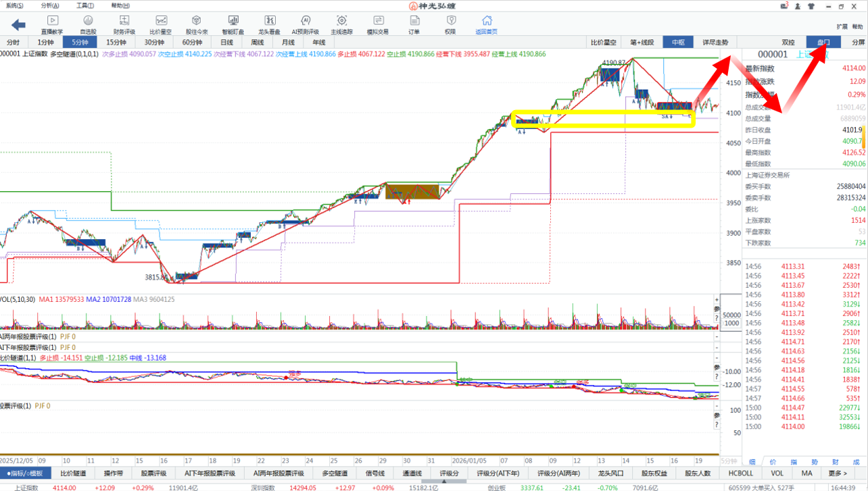Open the 扩展 menu at top right
The height and width of the screenshot is (491, 868).
842,27
